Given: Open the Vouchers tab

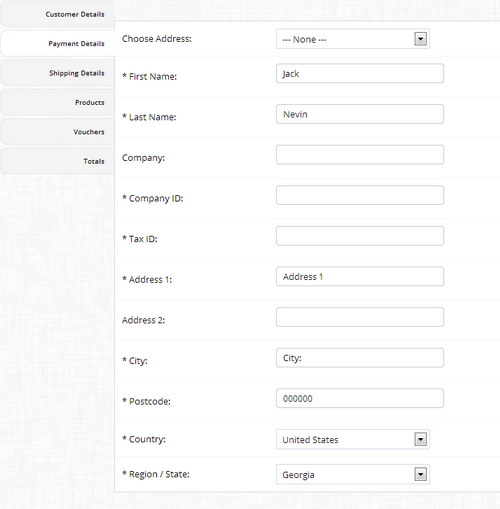Looking at the screenshot, I should click(x=57, y=132).
